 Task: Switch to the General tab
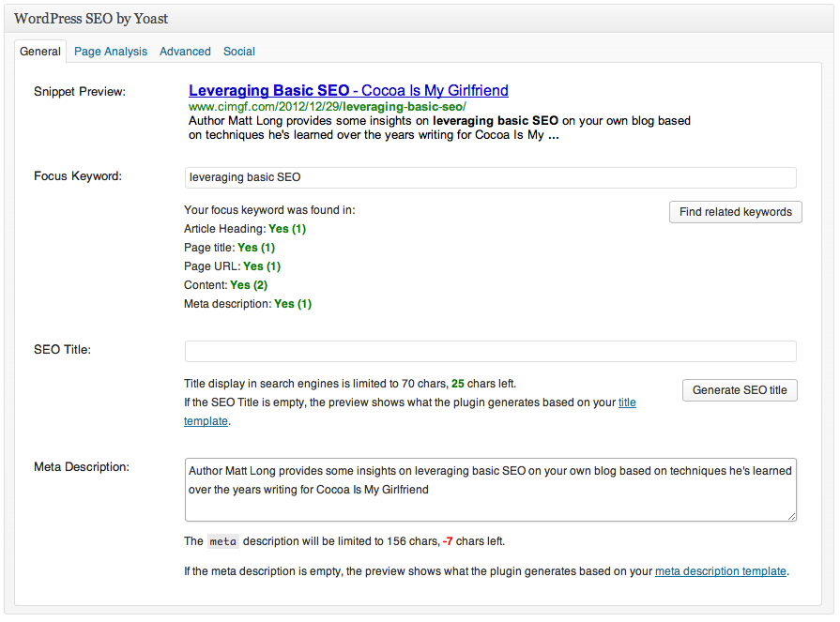pos(40,52)
